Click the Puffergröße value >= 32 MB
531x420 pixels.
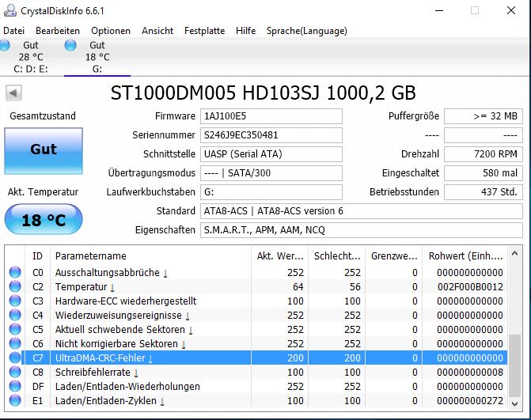(x=484, y=116)
